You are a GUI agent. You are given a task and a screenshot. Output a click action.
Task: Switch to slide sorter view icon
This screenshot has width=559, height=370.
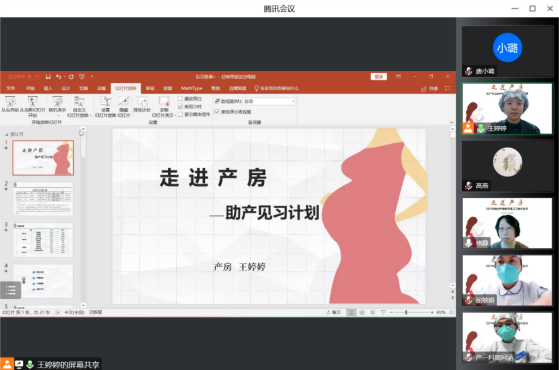click(362, 312)
